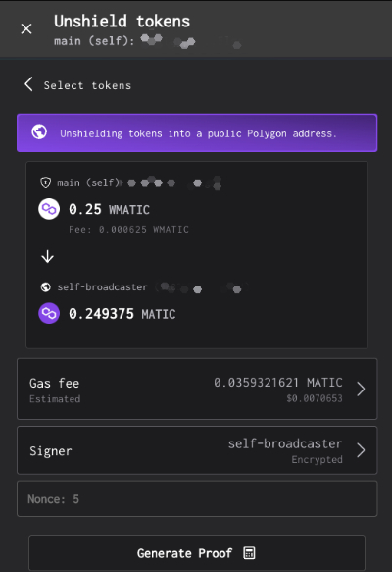Click the 0.249375 MATIC output amount

122,314
